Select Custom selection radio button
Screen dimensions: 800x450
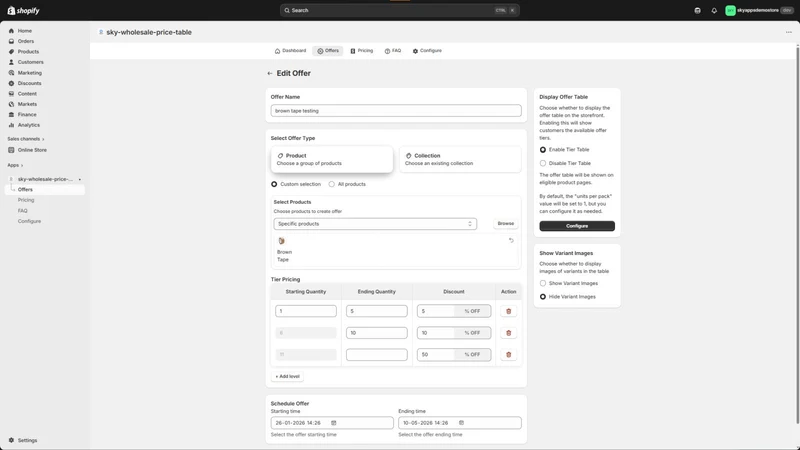pyautogui.click(x=274, y=184)
